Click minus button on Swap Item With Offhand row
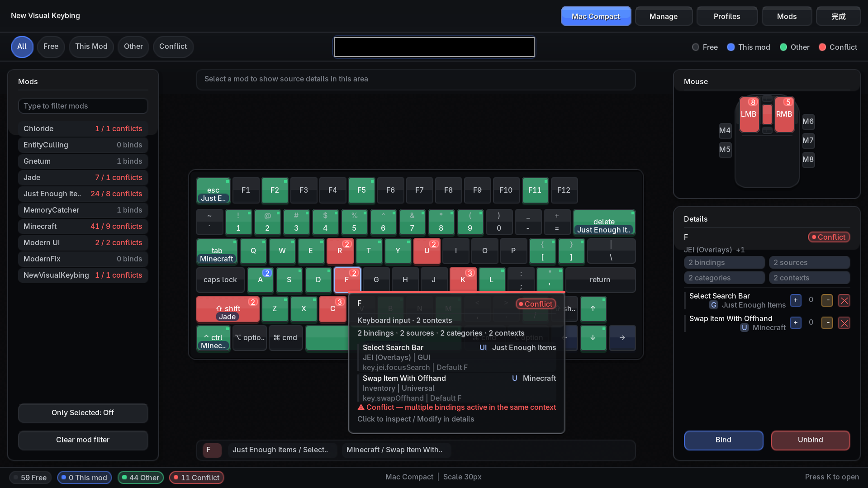Screen dimensions: 868x488 pos(827,323)
